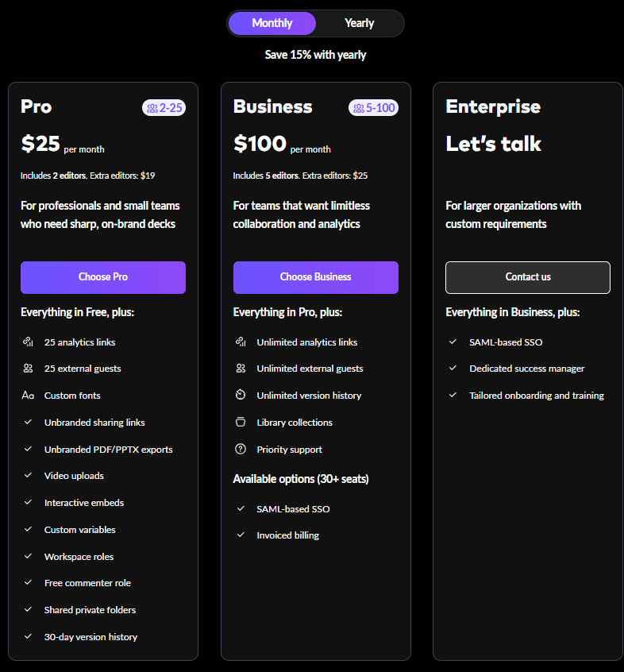Click the Pro plan 2-25 seats badge
Viewport: 624px width, 672px height.
(x=164, y=107)
